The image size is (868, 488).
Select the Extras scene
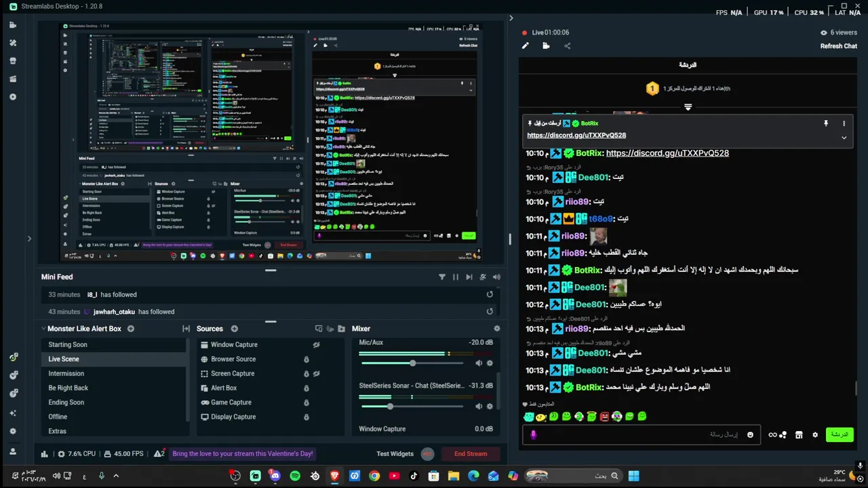(x=113, y=431)
